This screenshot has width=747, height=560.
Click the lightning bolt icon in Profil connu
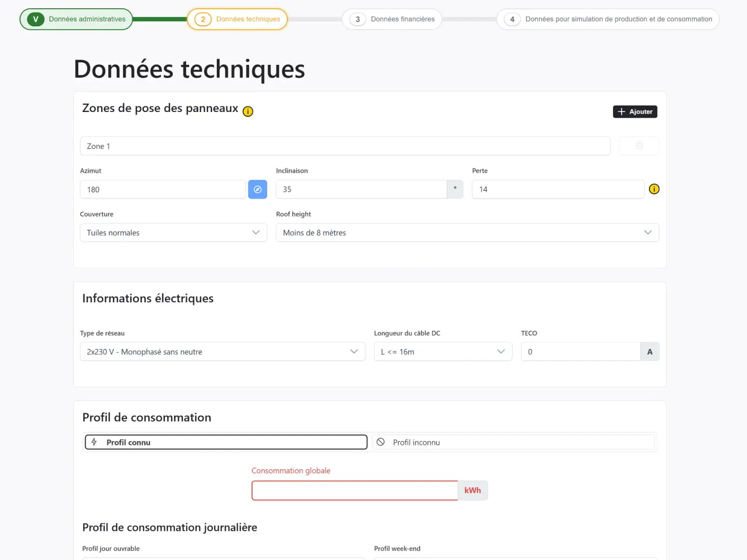point(94,442)
